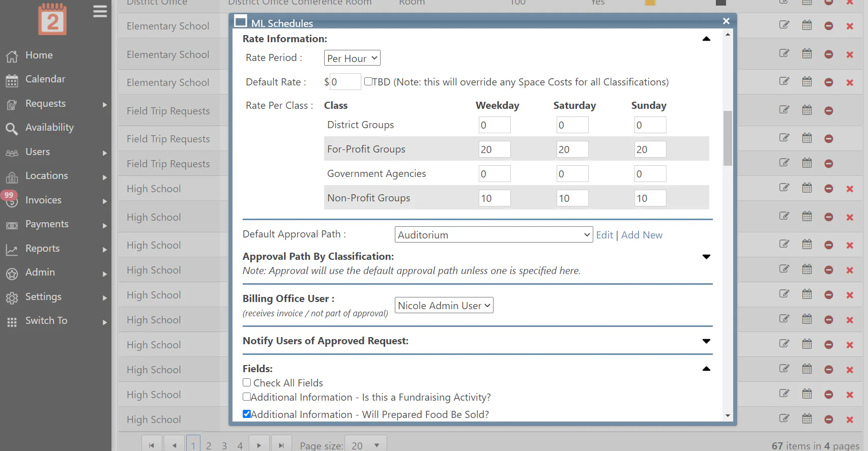Screen dimensions: 868x451
Task: Open the Page size dropdown
Action: pos(365,445)
